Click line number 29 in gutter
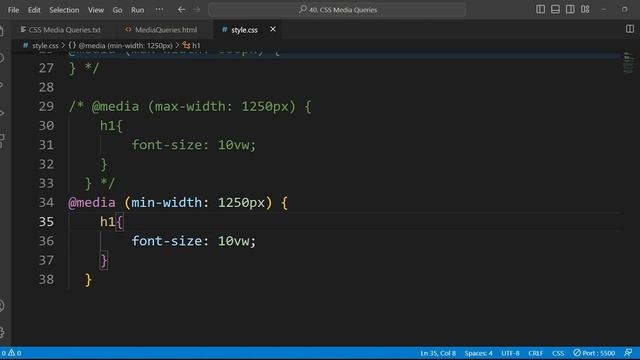This screenshot has height=360, width=640. click(x=46, y=107)
